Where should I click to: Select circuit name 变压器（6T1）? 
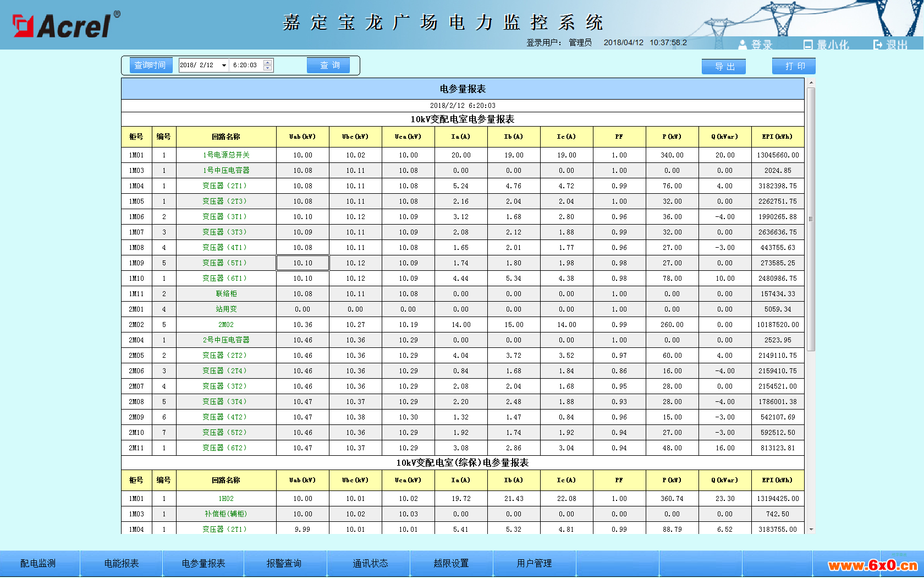pyautogui.click(x=224, y=279)
